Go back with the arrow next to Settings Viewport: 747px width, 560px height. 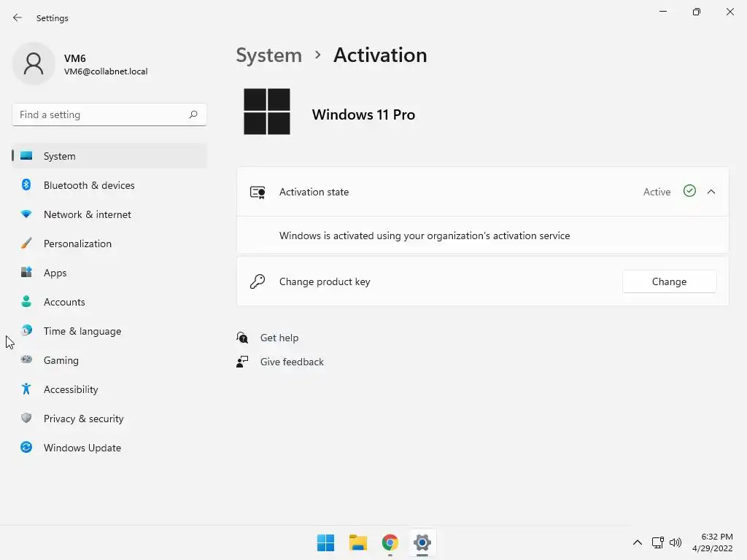tap(18, 17)
